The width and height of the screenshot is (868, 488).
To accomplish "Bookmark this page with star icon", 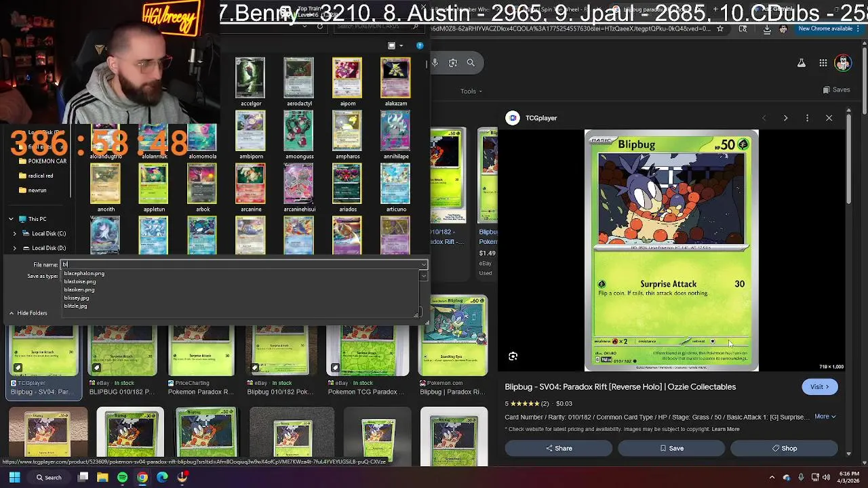I will [720, 29].
